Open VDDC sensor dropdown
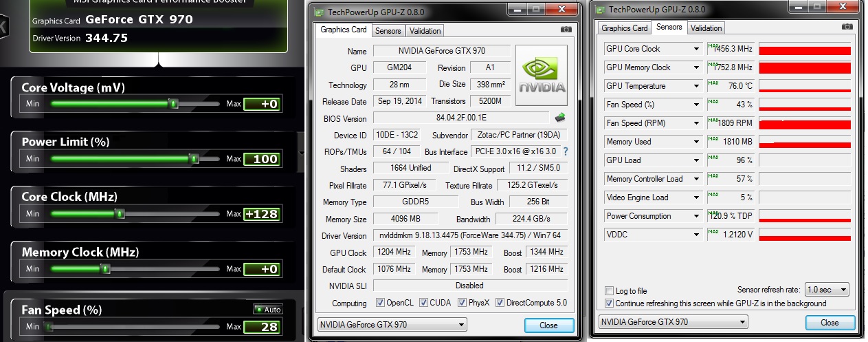 pyautogui.click(x=696, y=235)
